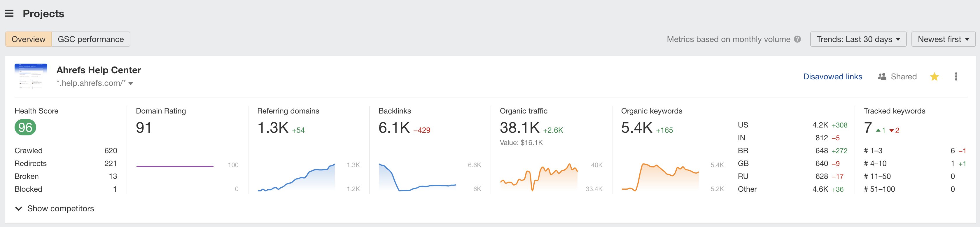Click the Ahrefs Help Center thumbnail

pos(31,76)
